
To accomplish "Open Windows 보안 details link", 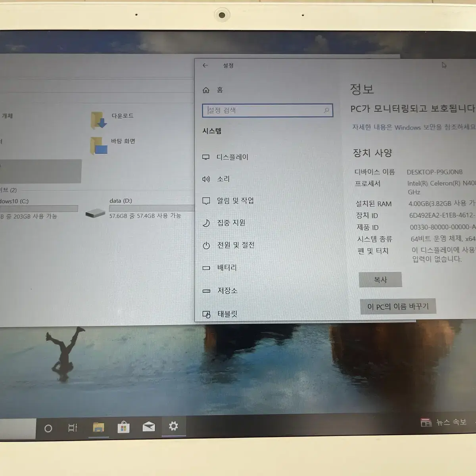I will click(x=413, y=127).
